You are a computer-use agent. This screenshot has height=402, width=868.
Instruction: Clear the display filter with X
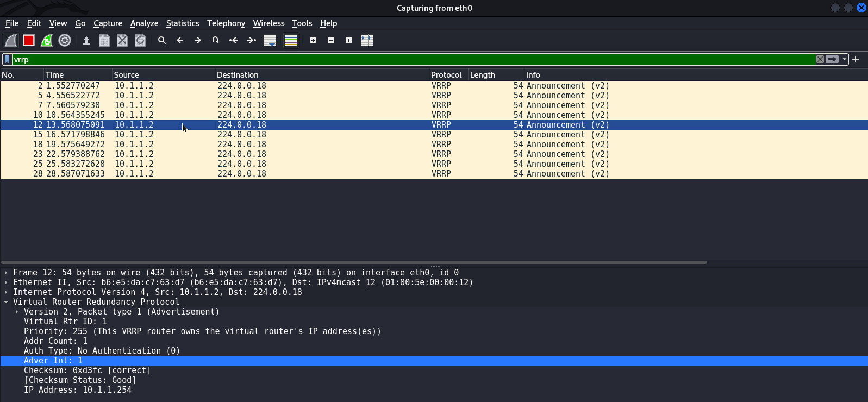tap(820, 59)
